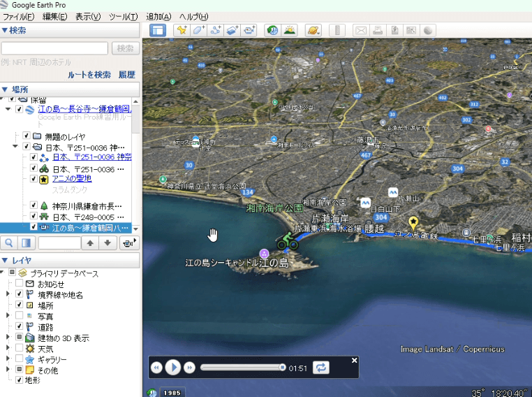Hide the sidebar using the toolbar icon
Viewport: 532px width, 397px height.
pos(158,30)
